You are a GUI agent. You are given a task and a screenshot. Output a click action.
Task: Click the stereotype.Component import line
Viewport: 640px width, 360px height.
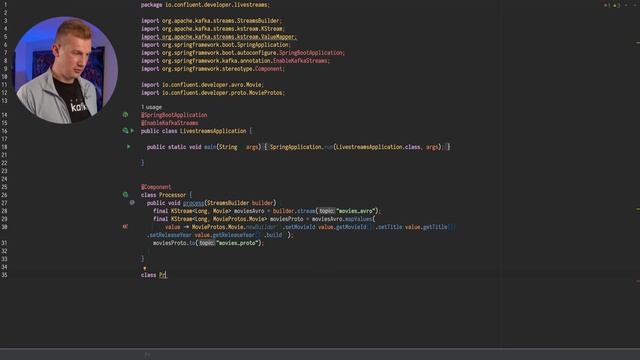pyautogui.click(x=213, y=69)
